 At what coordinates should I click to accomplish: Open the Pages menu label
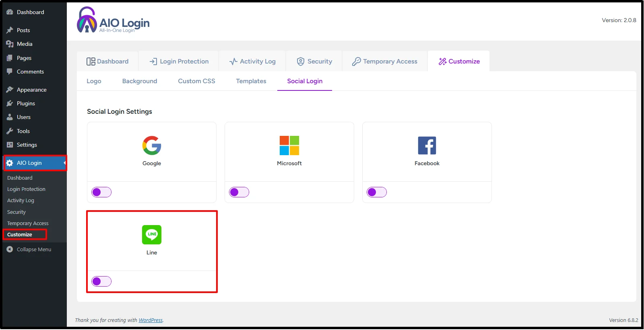24,58
